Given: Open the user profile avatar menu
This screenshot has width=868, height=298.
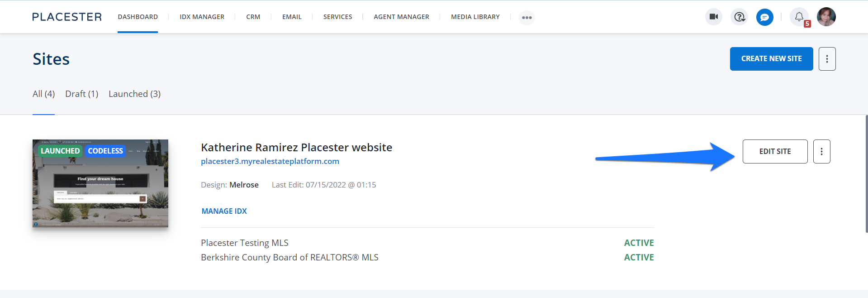Looking at the screenshot, I should click(826, 17).
